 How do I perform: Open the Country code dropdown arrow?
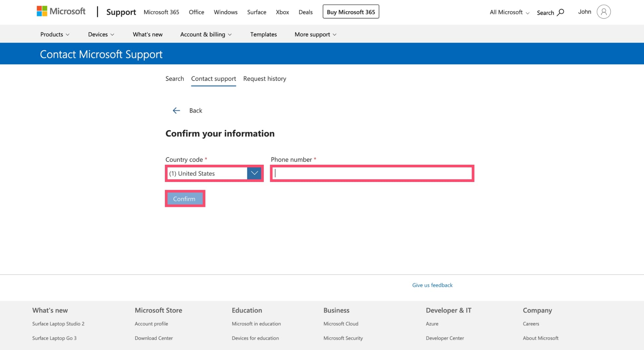pos(254,173)
